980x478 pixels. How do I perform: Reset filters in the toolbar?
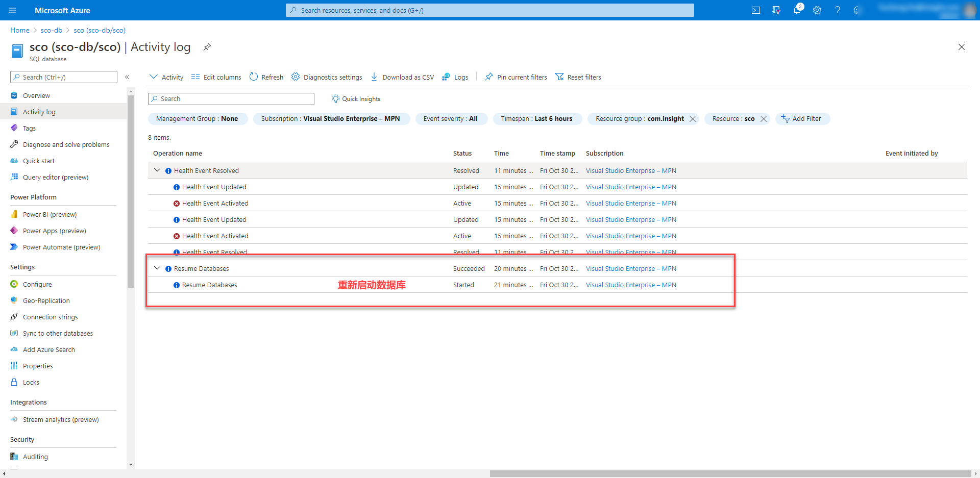point(578,77)
